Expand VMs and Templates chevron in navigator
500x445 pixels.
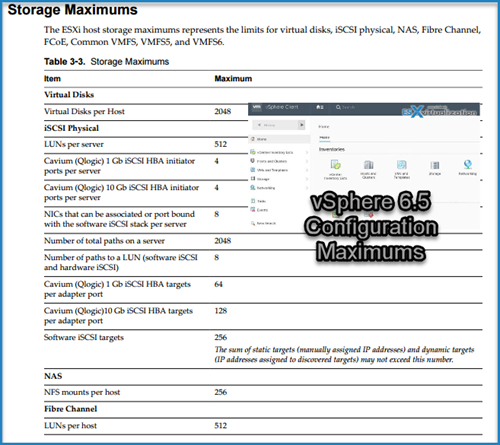point(307,170)
